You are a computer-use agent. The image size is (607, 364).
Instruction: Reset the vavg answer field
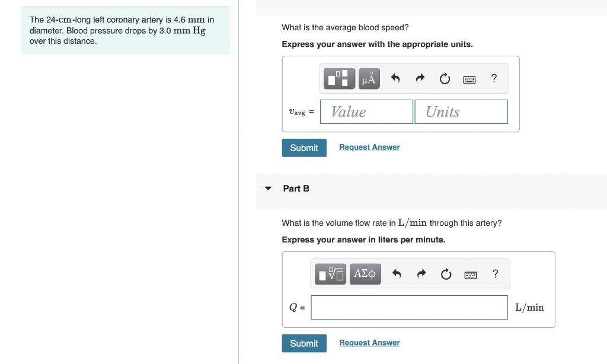point(445,79)
